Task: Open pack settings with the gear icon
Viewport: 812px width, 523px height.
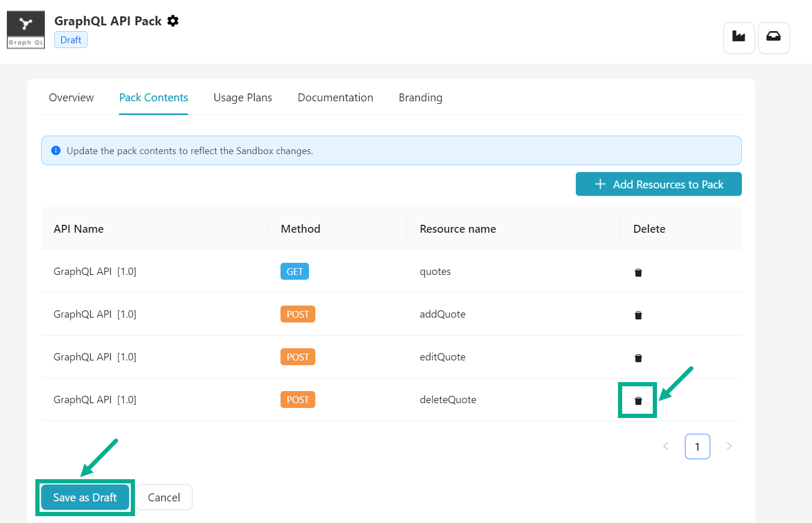Action: point(173,21)
